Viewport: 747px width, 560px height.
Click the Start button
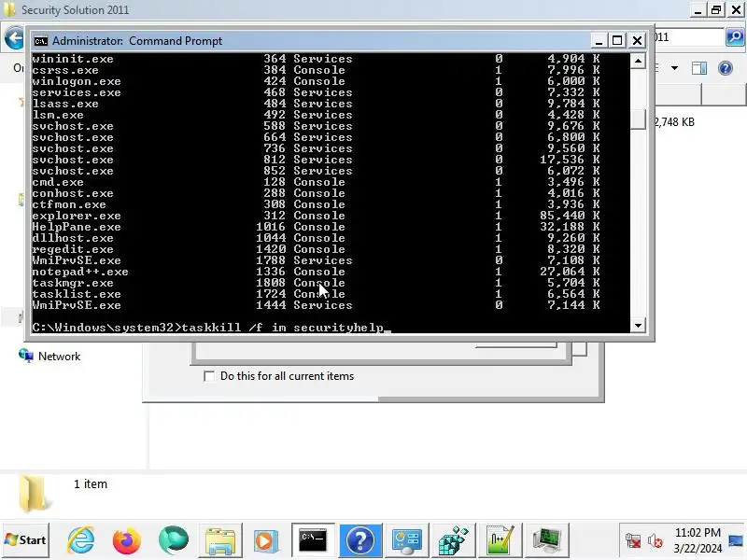point(26,540)
